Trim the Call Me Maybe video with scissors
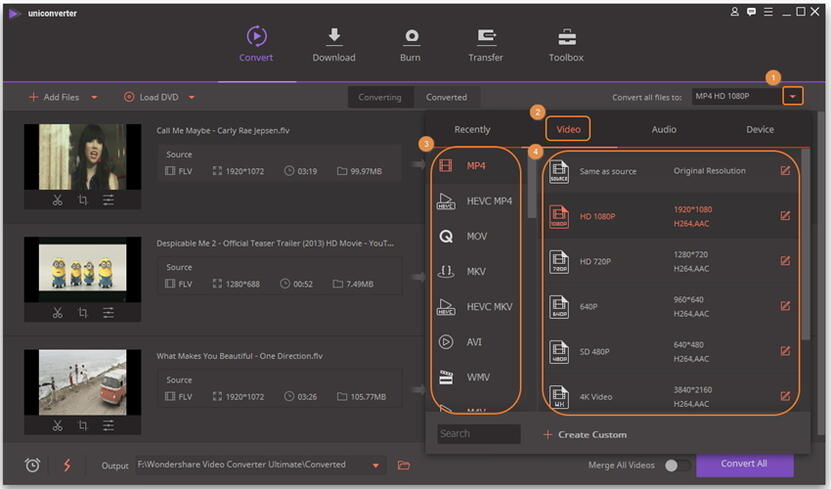 tap(57, 200)
